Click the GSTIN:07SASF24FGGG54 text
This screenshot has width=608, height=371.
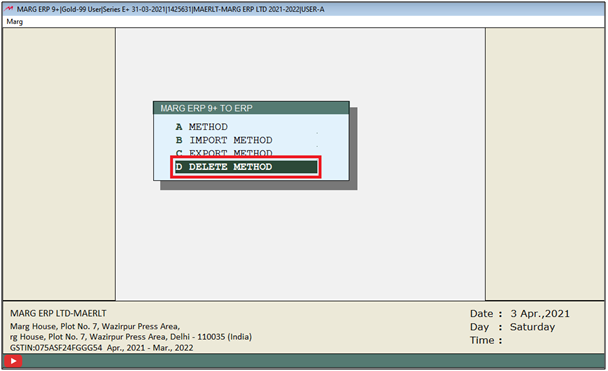click(x=56, y=348)
